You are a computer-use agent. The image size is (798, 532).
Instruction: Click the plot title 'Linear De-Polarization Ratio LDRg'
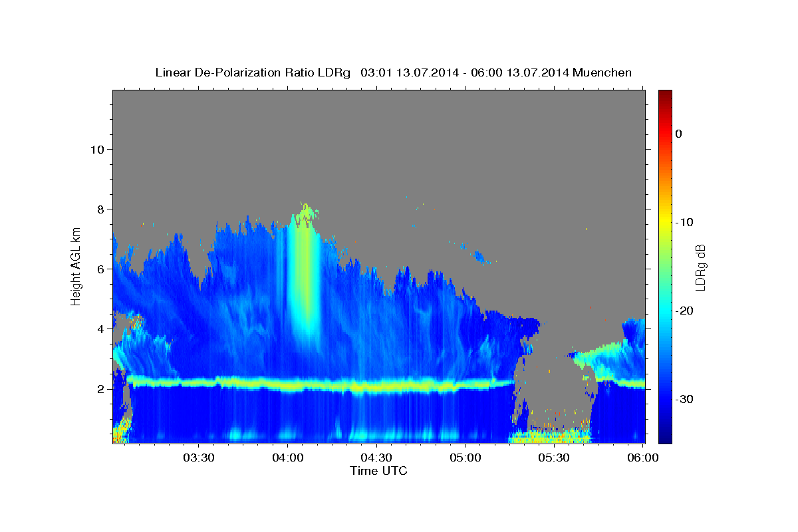click(252, 72)
